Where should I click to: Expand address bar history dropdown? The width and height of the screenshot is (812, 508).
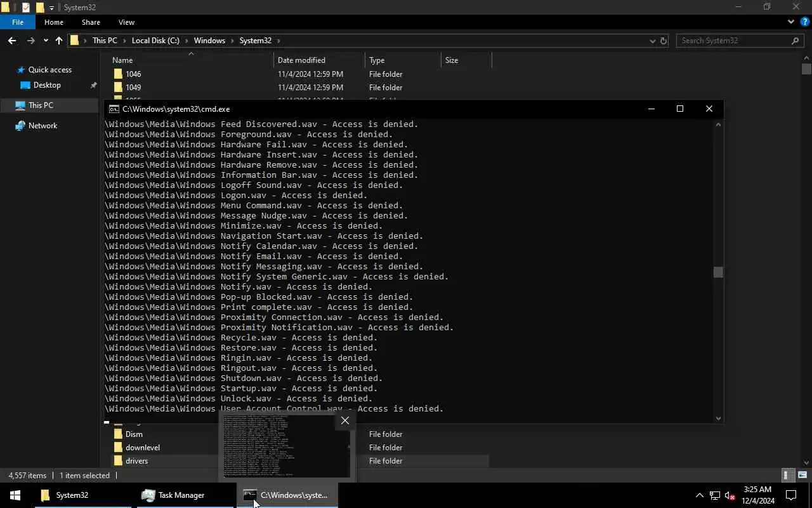(652, 41)
